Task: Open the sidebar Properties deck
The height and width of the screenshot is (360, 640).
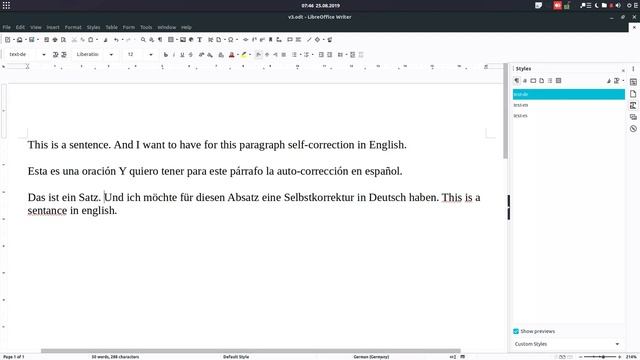Action: tap(633, 82)
